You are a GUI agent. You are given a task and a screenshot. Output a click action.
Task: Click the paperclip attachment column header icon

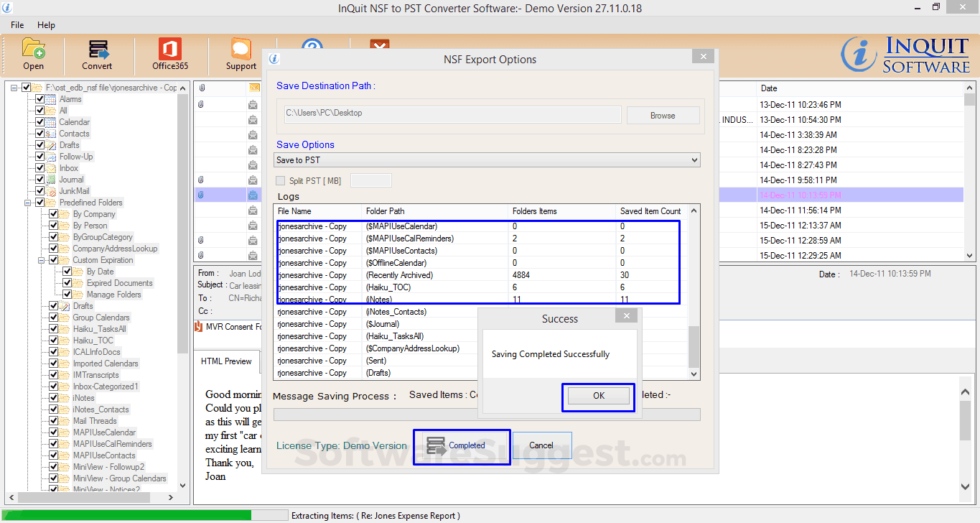click(x=202, y=88)
